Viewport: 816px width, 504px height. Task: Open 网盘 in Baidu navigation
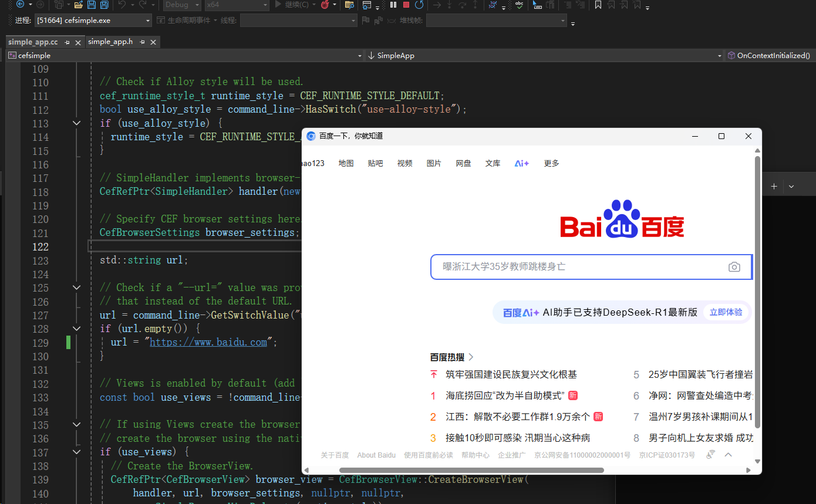click(x=464, y=163)
